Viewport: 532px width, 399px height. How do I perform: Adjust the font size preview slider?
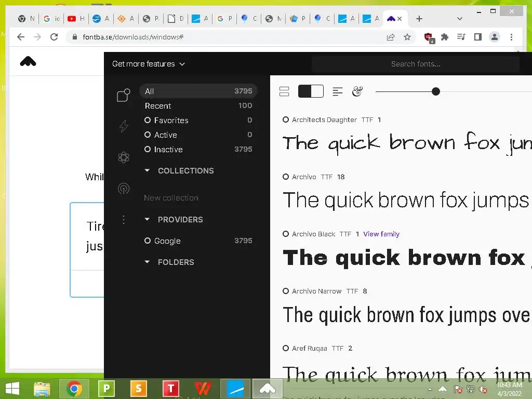coord(436,91)
